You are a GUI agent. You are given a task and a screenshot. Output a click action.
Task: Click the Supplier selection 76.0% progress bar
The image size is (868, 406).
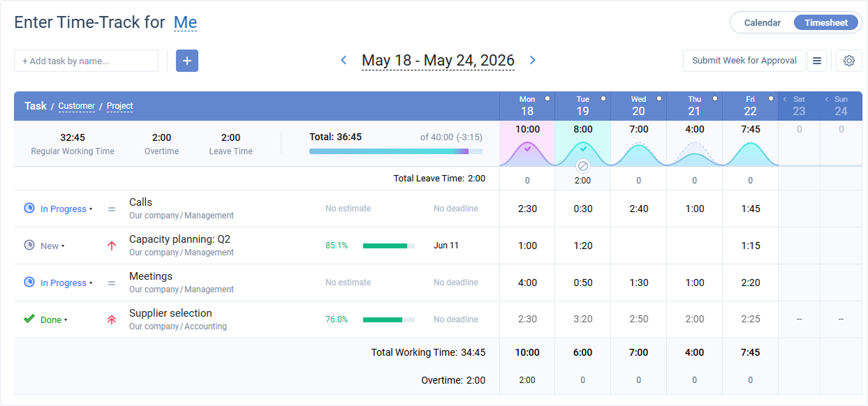pos(389,319)
